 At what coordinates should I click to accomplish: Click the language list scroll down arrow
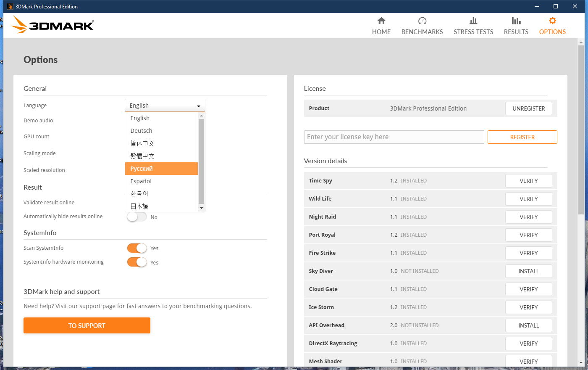tap(201, 208)
